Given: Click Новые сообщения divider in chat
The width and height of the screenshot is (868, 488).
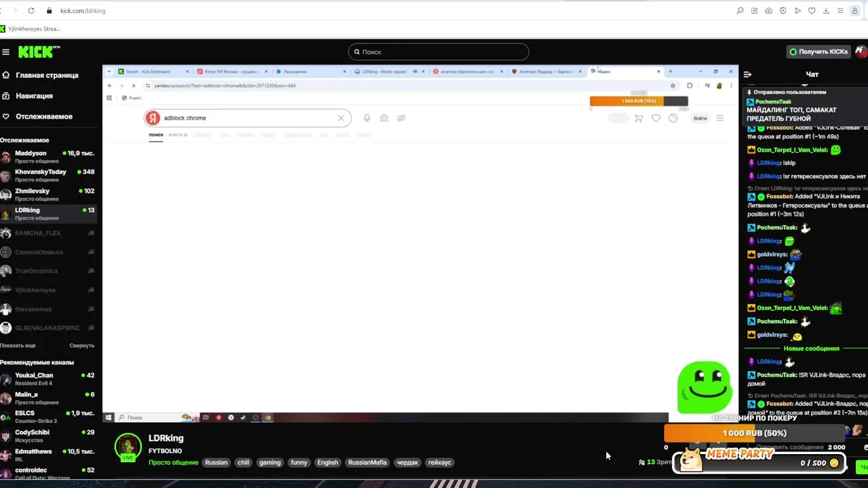Looking at the screenshot, I should (x=811, y=348).
